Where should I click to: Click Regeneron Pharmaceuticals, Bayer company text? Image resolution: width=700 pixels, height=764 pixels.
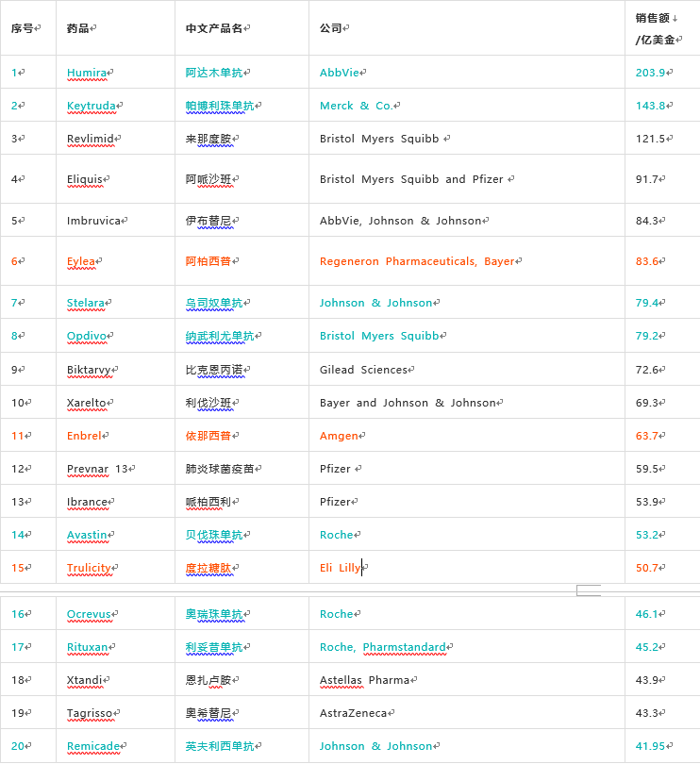[417, 261]
